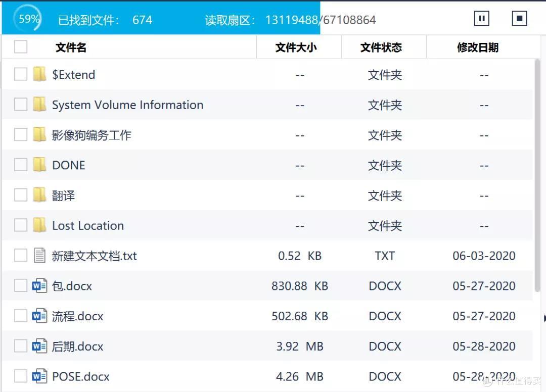Check the 流程.docx checkbox
Viewport: 546px width, 392px height.
tap(21, 316)
